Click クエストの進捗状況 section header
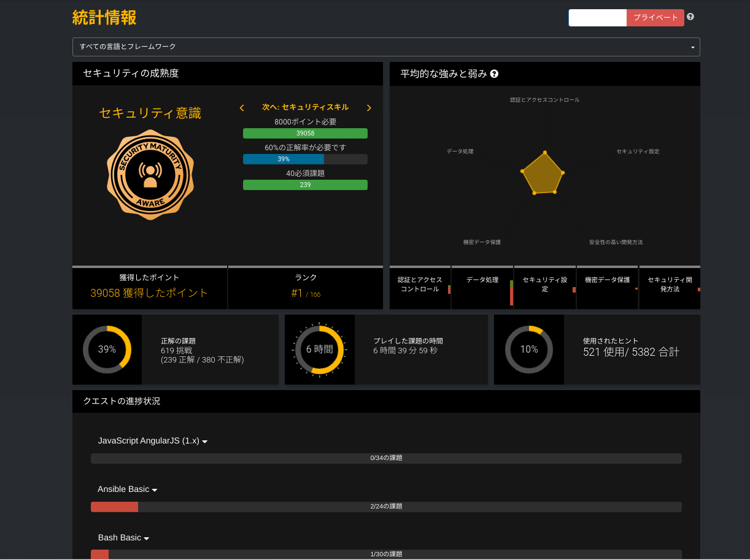The image size is (750, 560). coord(386,401)
